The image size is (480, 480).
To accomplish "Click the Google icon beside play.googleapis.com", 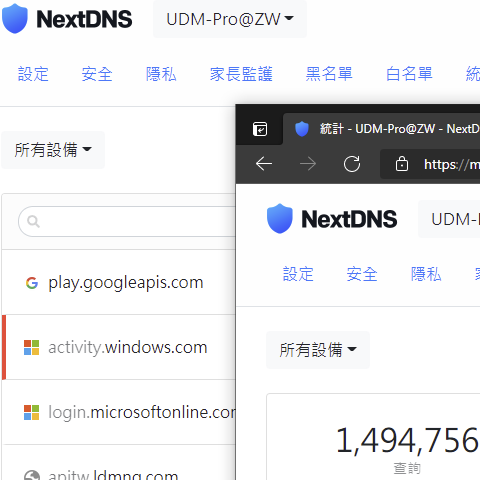I will [32, 283].
